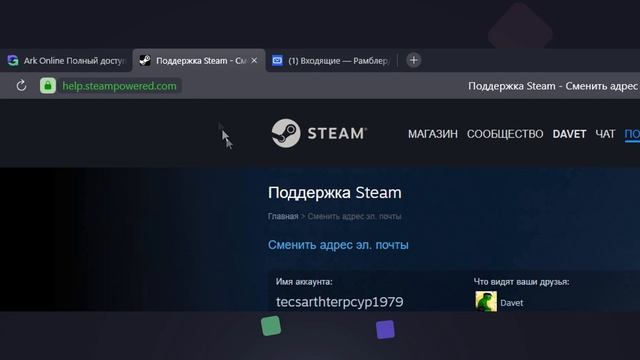Screen dimensions: 640x360
Task: Reload the current page
Action: tap(21, 86)
